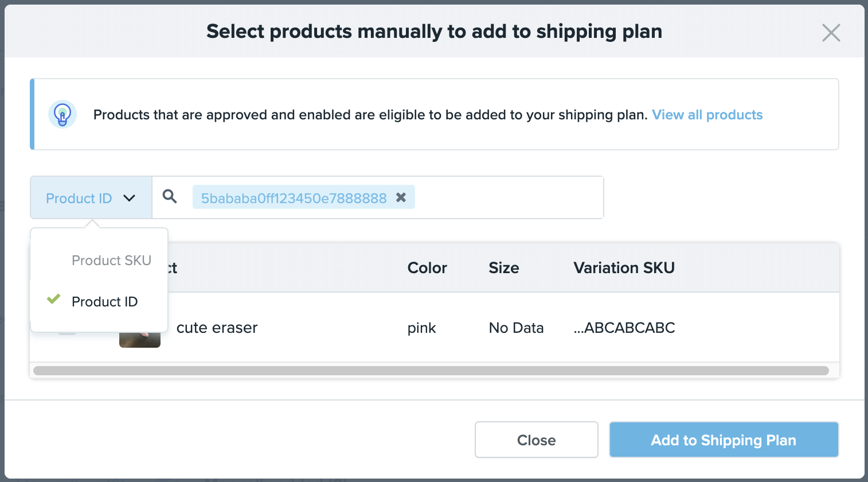The width and height of the screenshot is (868, 482).
Task: Tick the cute eraser row checkbox
Action: 67,333
